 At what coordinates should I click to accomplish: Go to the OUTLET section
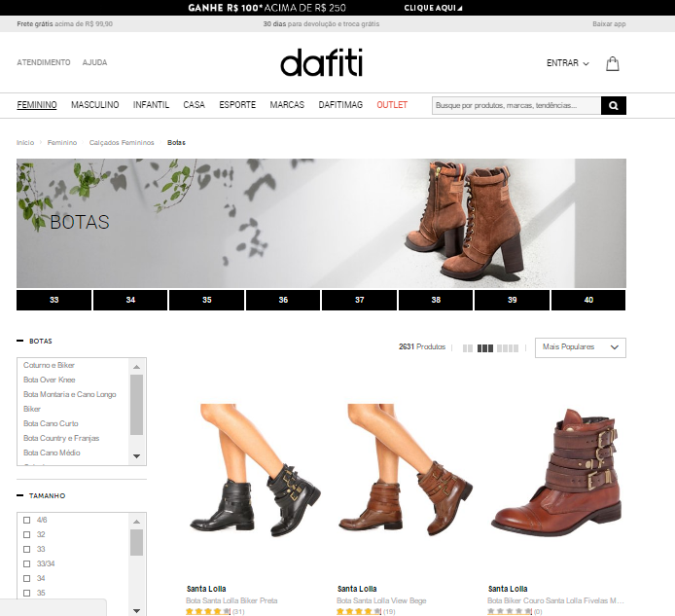point(392,104)
